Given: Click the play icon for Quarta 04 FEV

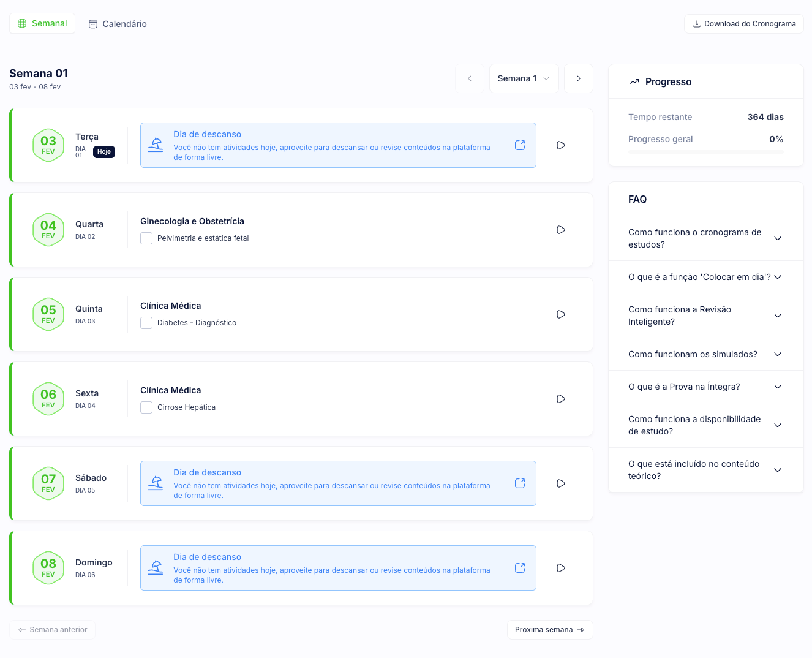Looking at the screenshot, I should point(560,230).
